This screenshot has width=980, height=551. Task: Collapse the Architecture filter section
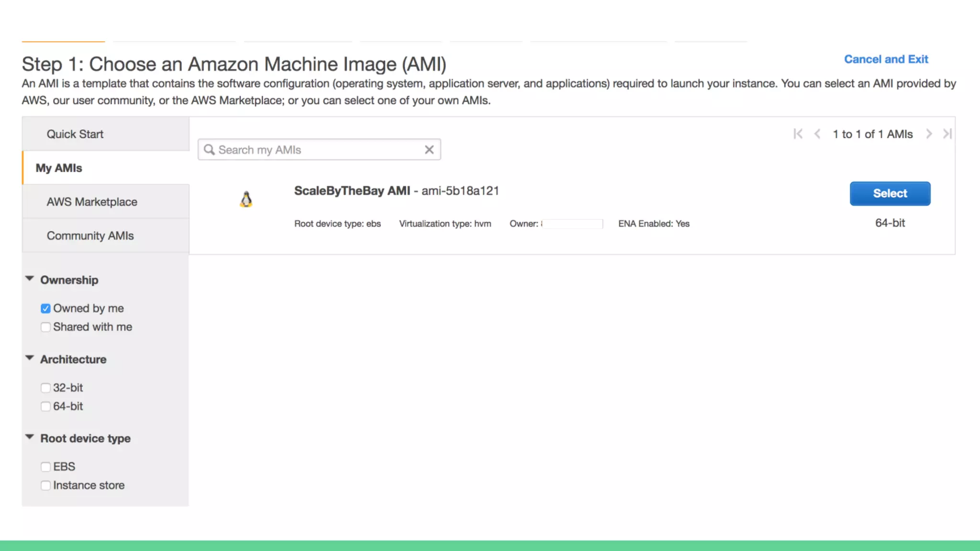30,358
